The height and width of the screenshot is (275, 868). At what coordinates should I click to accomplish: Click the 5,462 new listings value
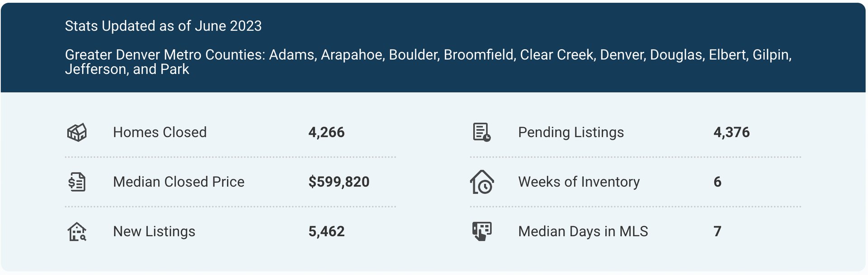coord(326,232)
